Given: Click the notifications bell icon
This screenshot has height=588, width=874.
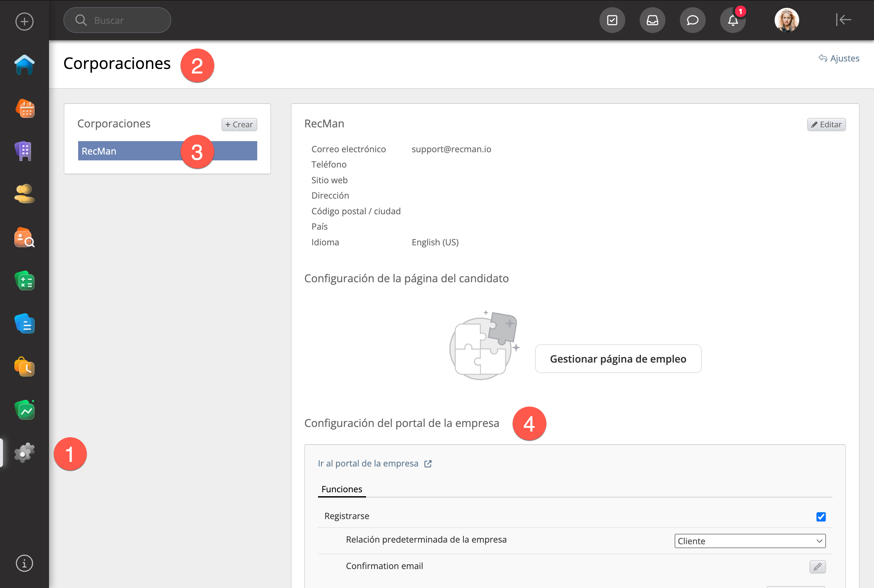Looking at the screenshot, I should 732,20.
